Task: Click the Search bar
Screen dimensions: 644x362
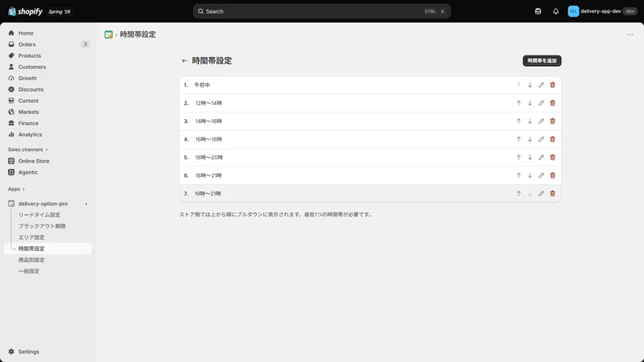Action: click(x=321, y=11)
